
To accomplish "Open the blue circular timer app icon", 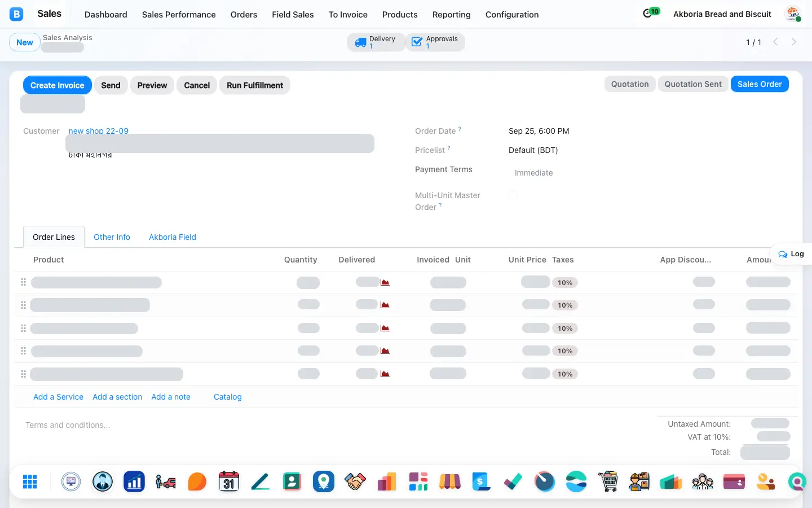I will pos(545,481).
